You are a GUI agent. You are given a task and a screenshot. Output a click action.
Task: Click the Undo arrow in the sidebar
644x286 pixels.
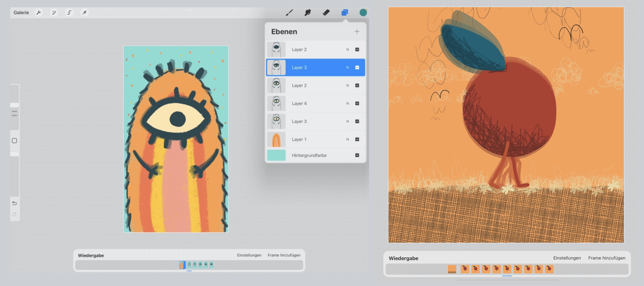[x=14, y=203]
